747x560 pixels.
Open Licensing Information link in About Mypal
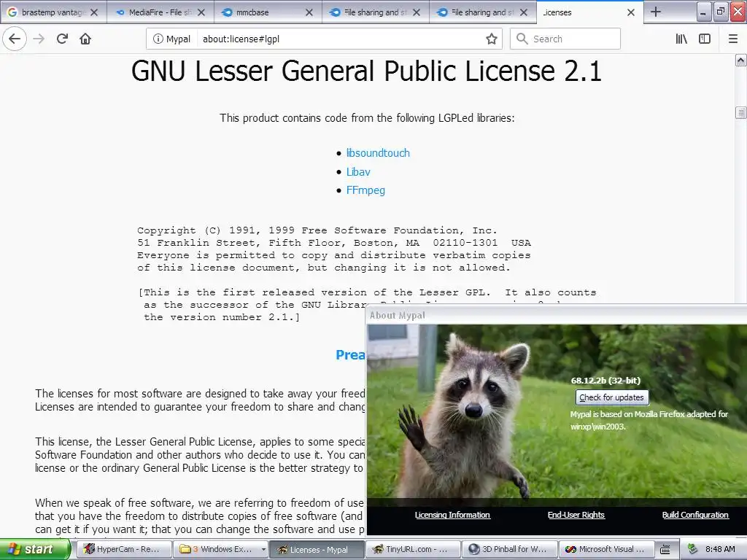pyautogui.click(x=452, y=515)
